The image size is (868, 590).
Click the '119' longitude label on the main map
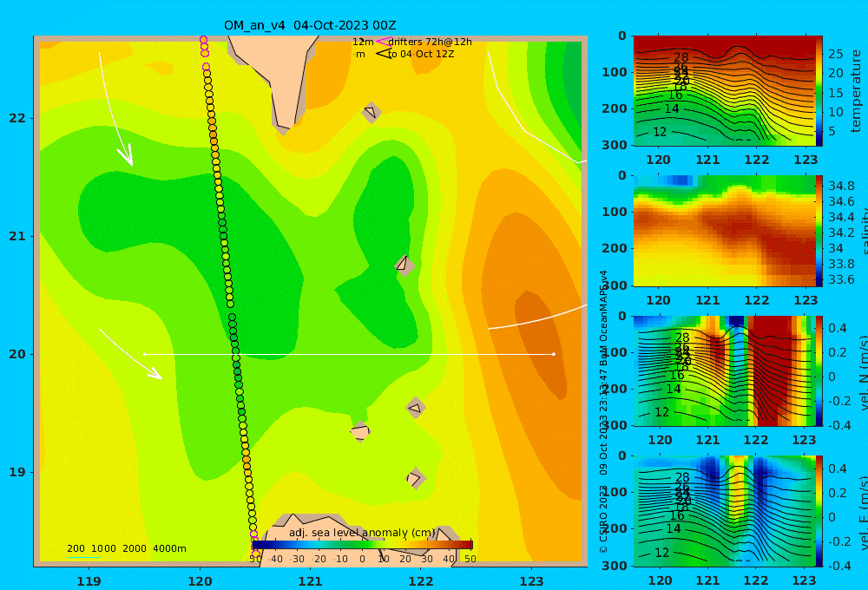pyautogui.click(x=89, y=581)
